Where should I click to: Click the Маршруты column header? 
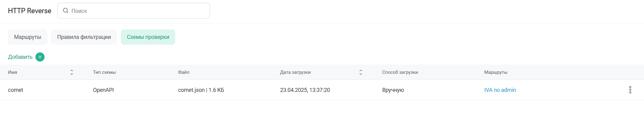[496, 72]
